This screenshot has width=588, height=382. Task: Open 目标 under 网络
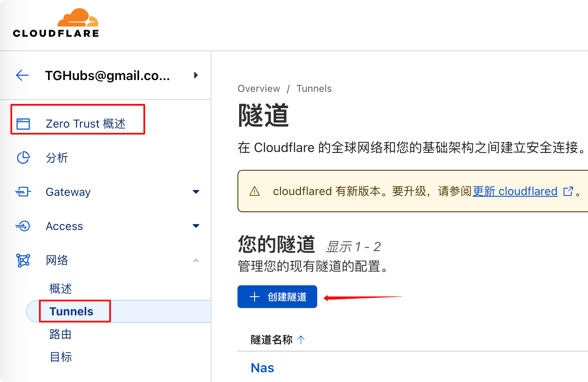tap(61, 357)
